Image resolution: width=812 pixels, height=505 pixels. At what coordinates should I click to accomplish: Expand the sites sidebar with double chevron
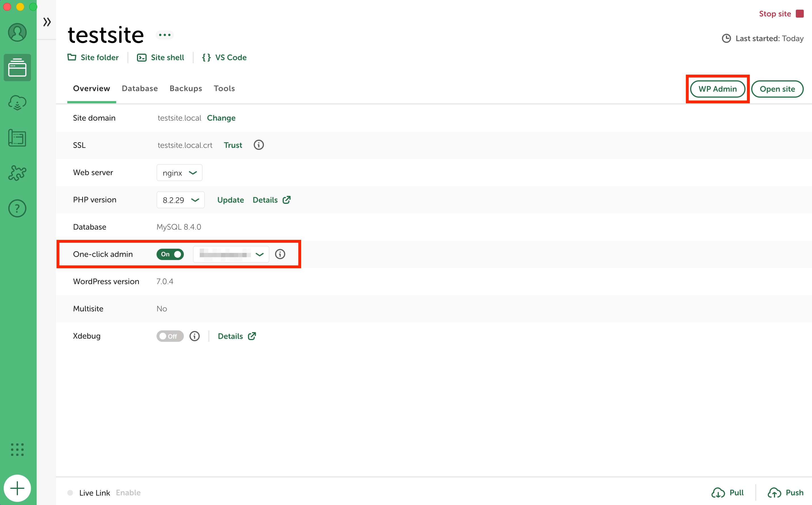point(47,22)
